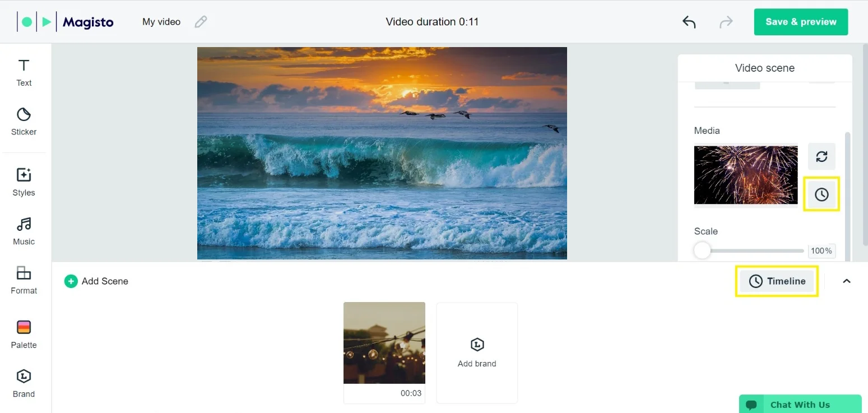This screenshot has width=868, height=413.
Task: Click the Add Scene label
Action: (x=105, y=281)
